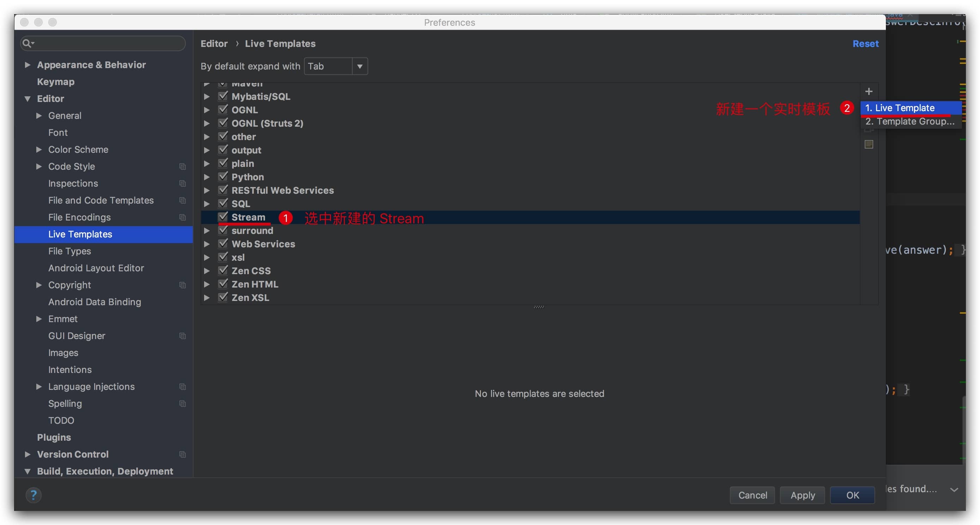980x525 pixels.
Task: Choose '1. Live Template' from popup
Action: (911, 108)
